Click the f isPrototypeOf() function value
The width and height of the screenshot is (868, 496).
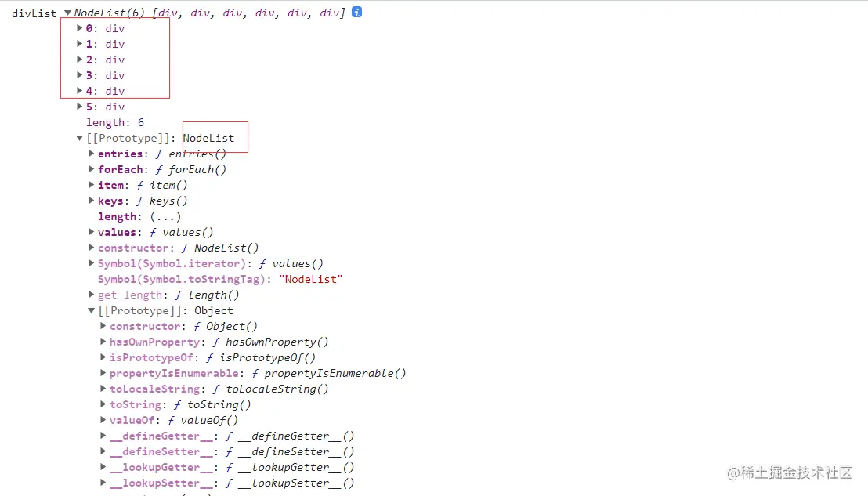(x=261, y=357)
